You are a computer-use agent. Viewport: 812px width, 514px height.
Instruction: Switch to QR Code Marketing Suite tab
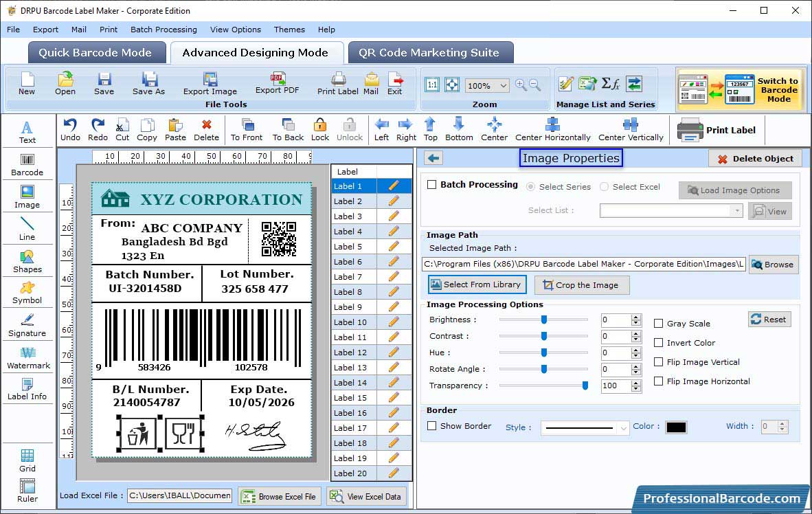(430, 52)
